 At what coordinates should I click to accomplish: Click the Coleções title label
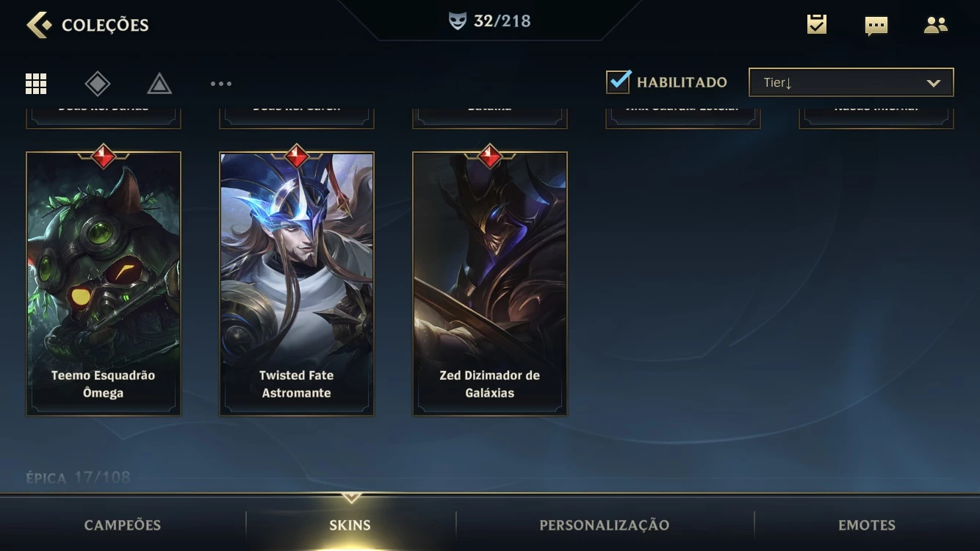[105, 25]
